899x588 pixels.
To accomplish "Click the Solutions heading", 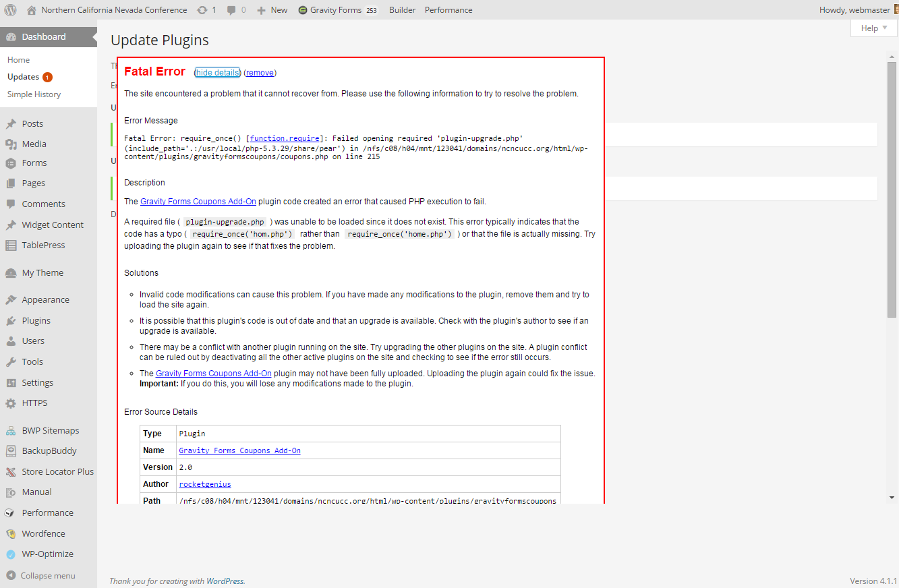I will [142, 273].
